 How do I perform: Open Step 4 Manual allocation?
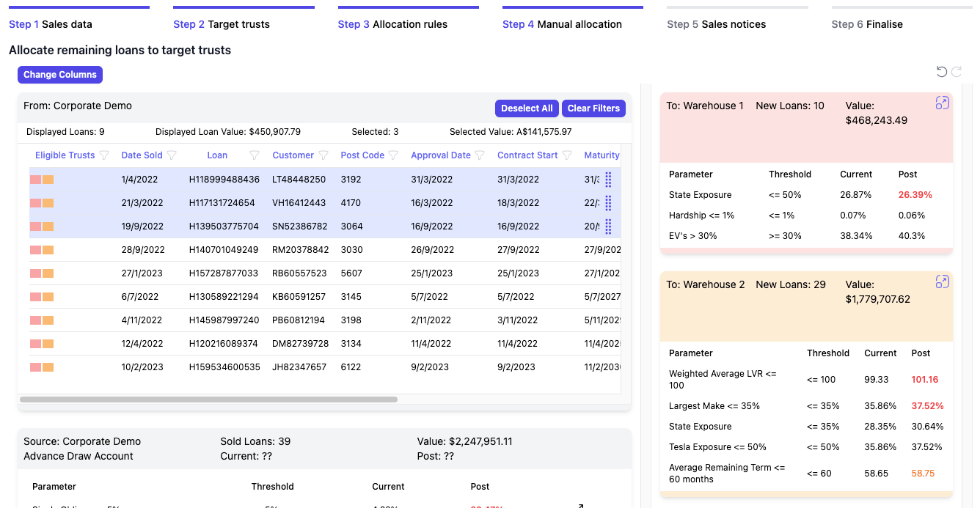click(562, 24)
